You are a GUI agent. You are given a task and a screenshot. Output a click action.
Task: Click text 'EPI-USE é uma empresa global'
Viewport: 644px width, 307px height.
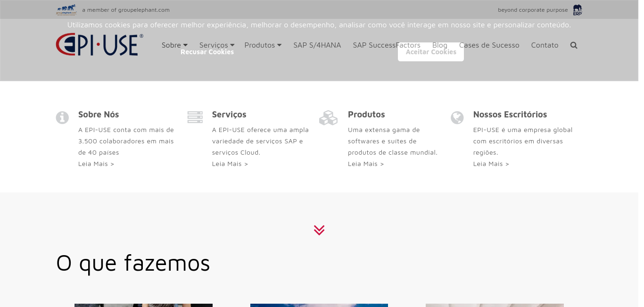(x=523, y=130)
